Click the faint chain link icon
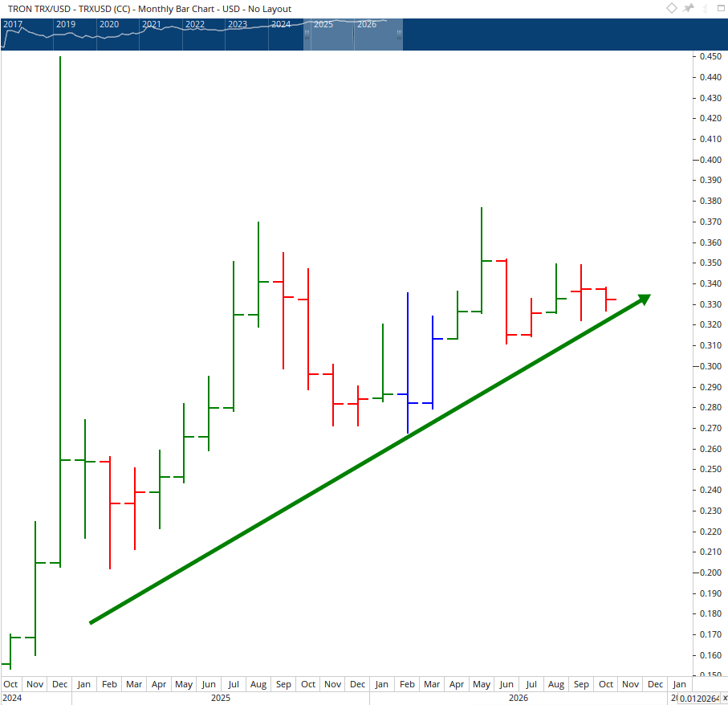Screen dimensions: 728x705 pyautogui.click(x=706, y=8)
